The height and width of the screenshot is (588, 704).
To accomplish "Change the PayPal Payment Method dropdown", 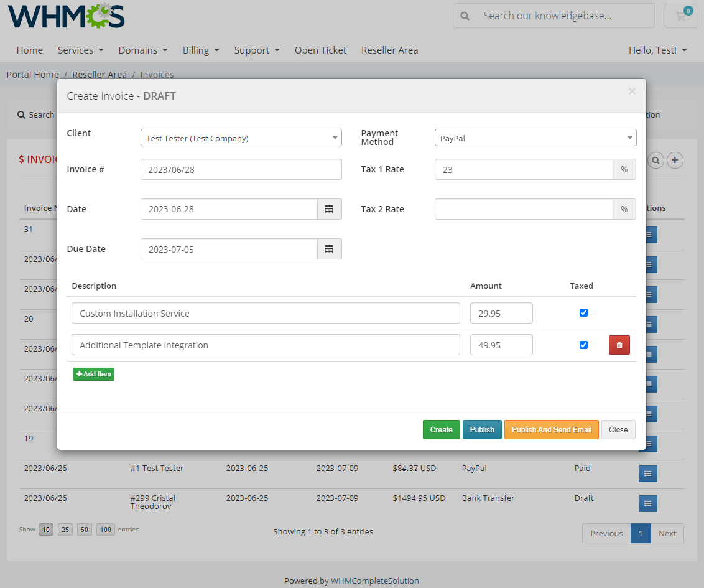I will pos(535,138).
